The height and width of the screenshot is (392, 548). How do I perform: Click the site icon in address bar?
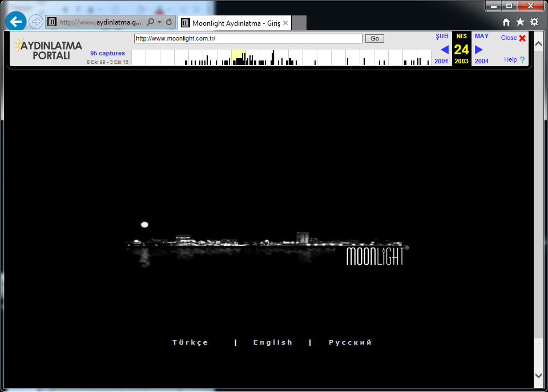pos(52,22)
